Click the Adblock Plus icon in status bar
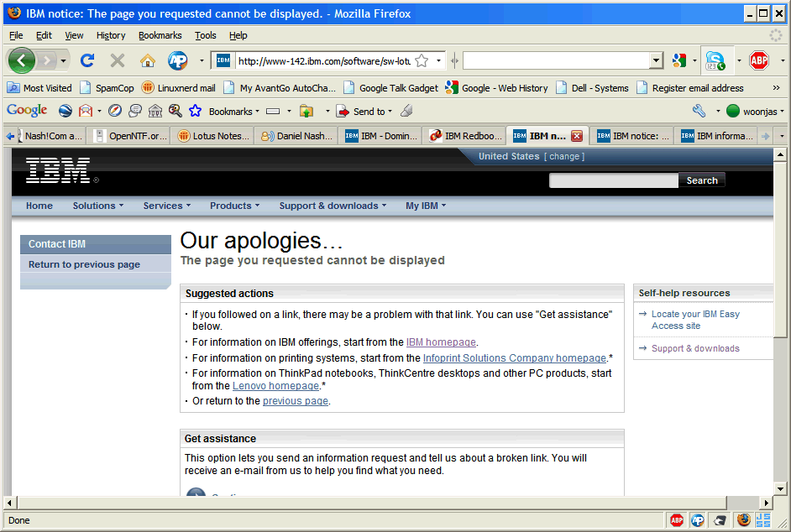The height and width of the screenshot is (532, 791). 677,520
